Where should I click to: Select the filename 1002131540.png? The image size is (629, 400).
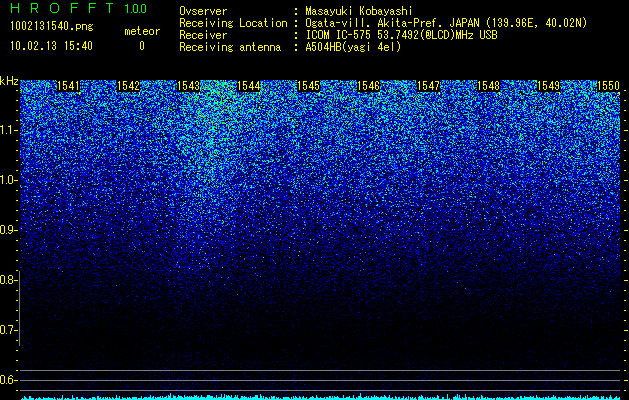51,26
